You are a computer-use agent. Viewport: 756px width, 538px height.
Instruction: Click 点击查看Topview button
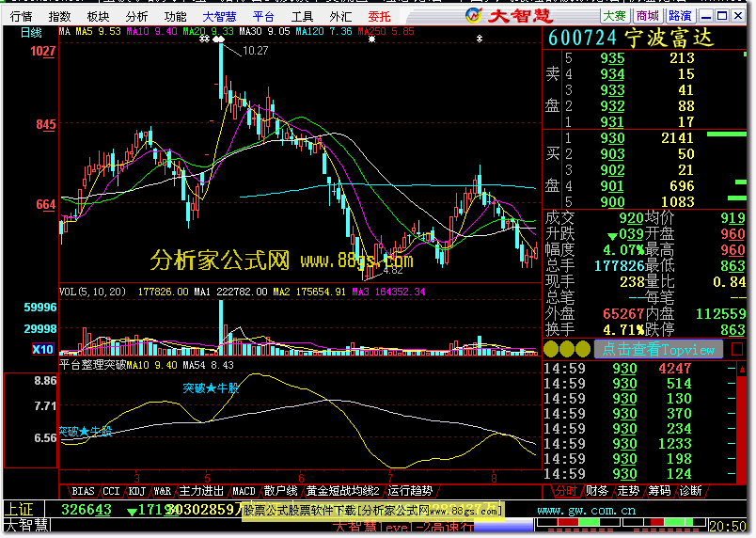point(658,349)
